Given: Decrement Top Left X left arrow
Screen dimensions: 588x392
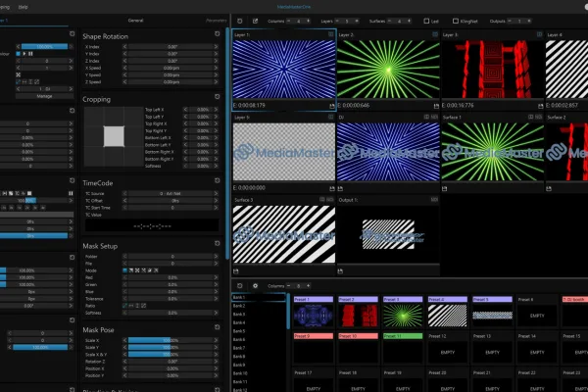Looking at the screenshot, I should 185,110.
